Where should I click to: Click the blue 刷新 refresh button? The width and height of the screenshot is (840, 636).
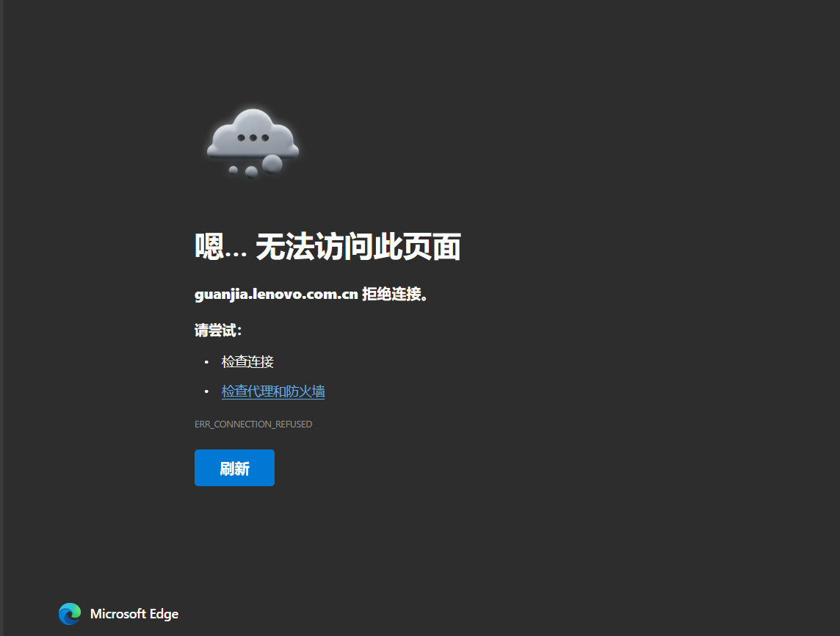click(x=234, y=468)
